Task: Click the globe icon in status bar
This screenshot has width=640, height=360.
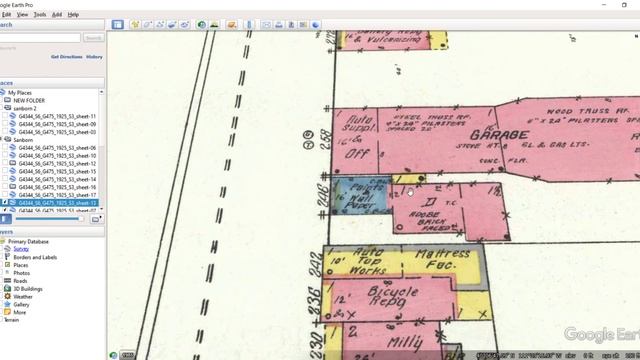Action: coord(113,356)
